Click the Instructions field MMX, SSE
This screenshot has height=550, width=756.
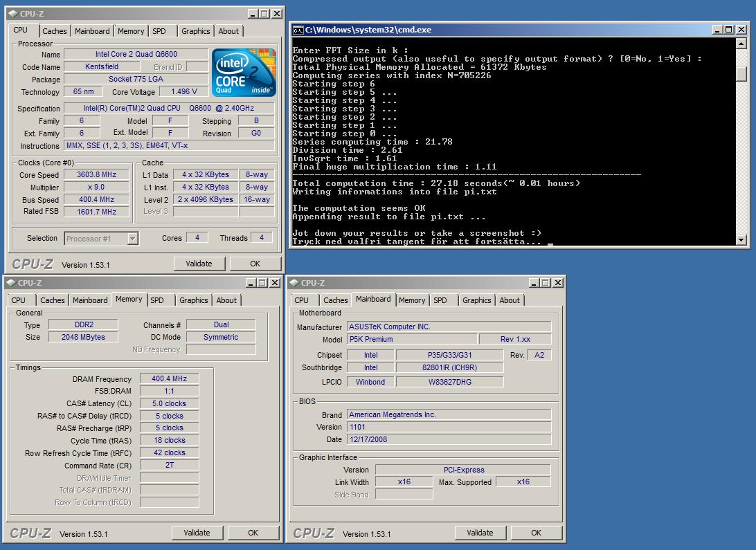point(169,145)
